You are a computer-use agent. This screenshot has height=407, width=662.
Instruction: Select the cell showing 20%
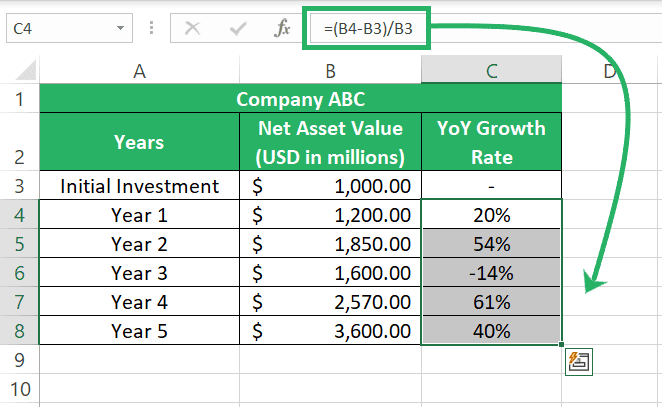(491, 215)
